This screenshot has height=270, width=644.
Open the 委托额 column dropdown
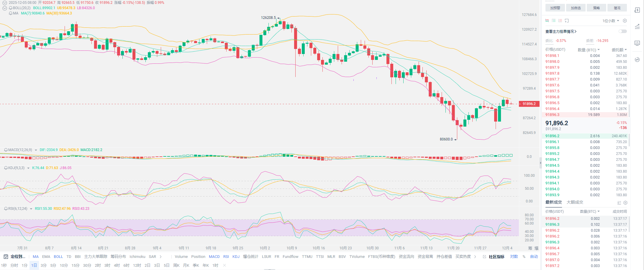619,50
